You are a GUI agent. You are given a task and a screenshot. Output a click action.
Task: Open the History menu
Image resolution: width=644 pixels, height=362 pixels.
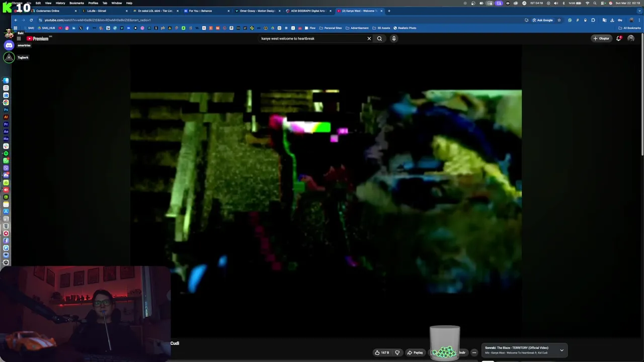[60, 3]
